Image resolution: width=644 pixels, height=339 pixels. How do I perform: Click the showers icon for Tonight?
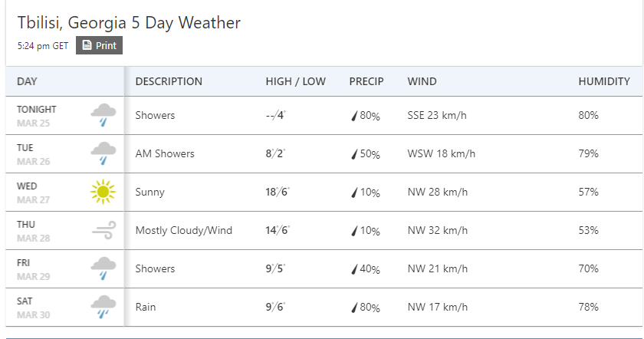pos(103,115)
